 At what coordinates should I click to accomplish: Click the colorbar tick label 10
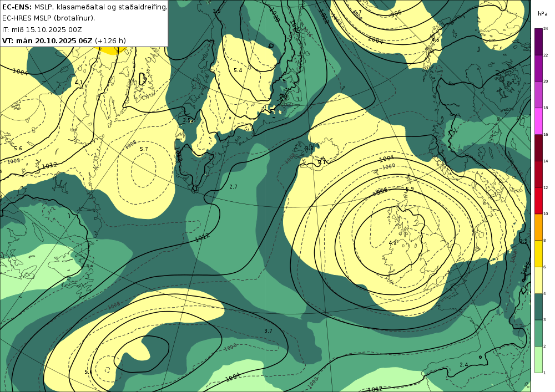click(546, 214)
